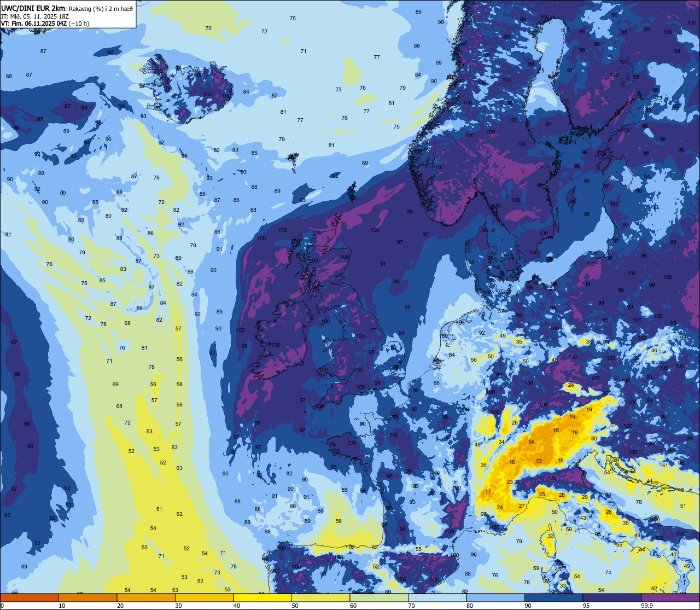Pick the 20–30% legend color segment

[146, 598]
